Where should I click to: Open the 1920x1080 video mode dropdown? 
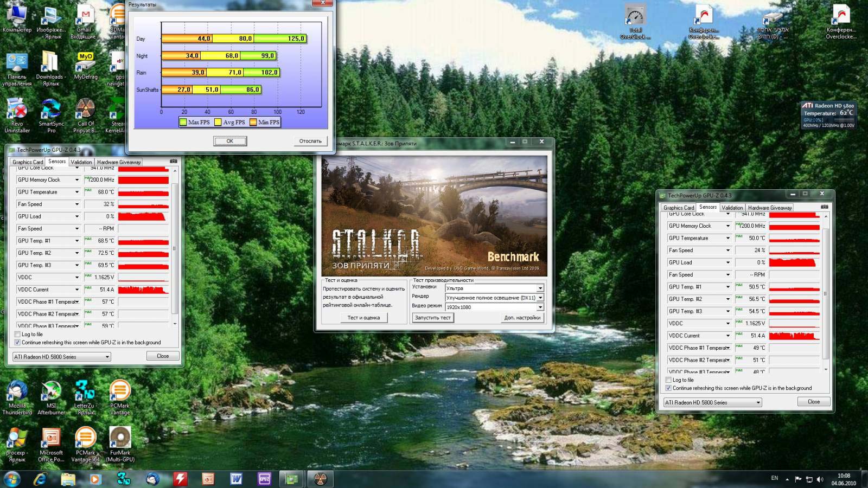540,307
